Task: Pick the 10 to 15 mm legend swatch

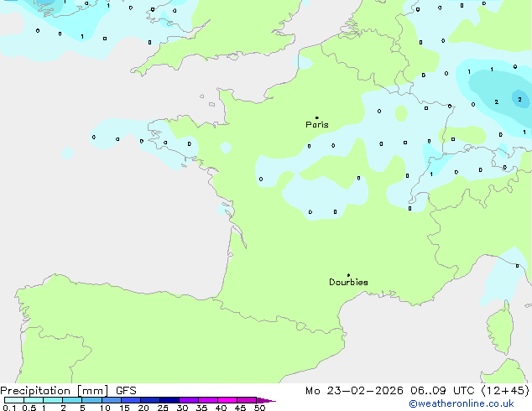Action: click(112, 400)
